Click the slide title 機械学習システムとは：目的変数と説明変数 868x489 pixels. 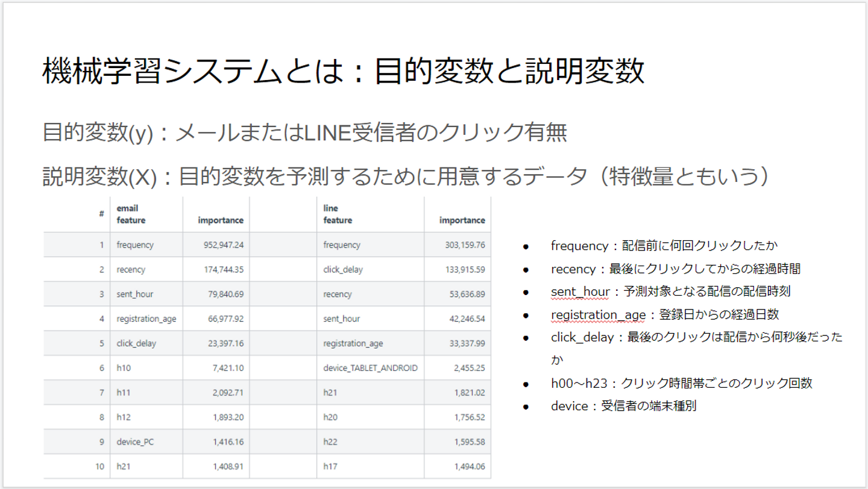(344, 72)
